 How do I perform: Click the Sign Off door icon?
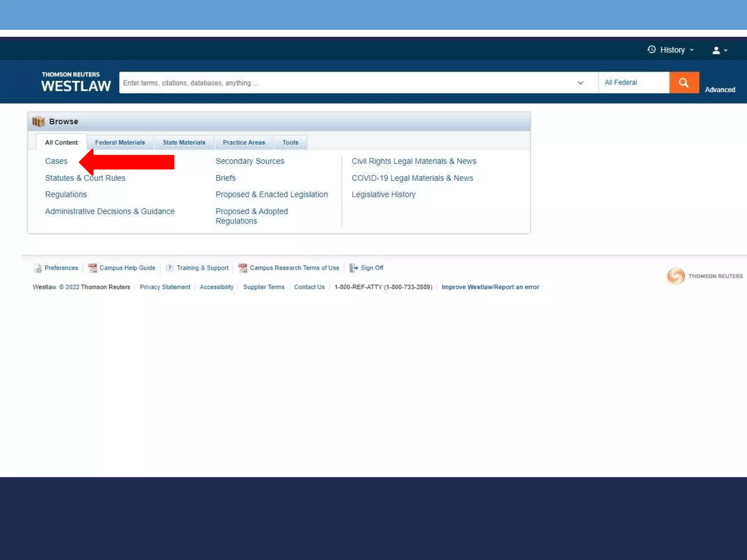(353, 268)
